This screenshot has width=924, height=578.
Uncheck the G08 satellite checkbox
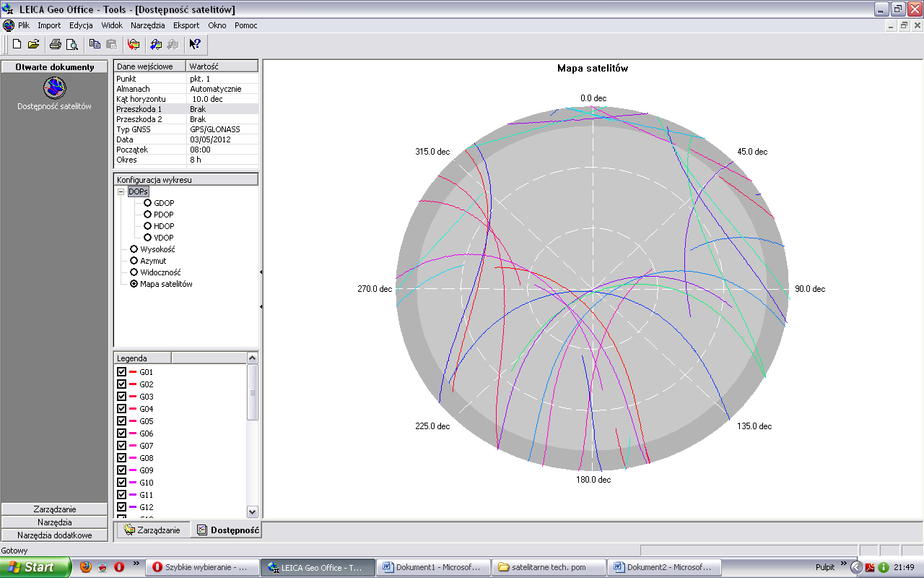pyautogui.click(x=121, y=458)
